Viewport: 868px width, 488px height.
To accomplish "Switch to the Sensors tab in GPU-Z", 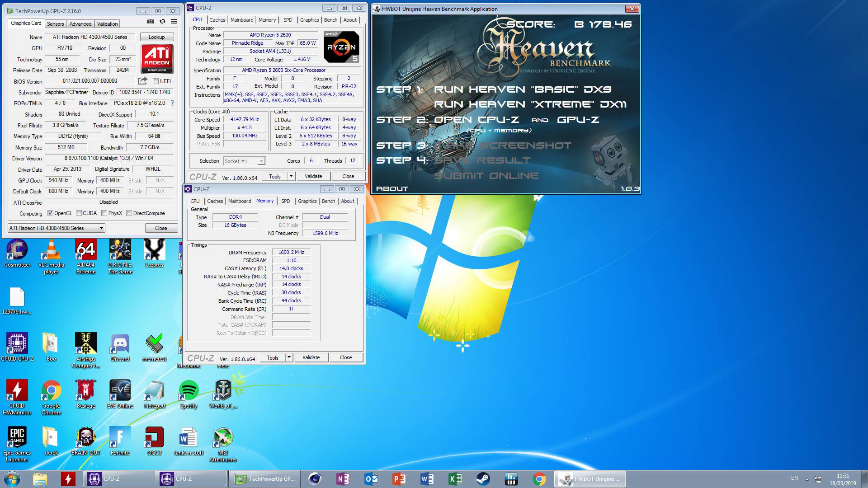I will (56, 24).
